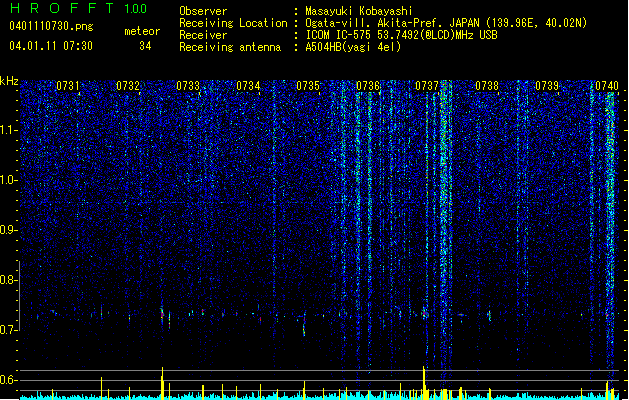
Task: Click the 0732 time marker
Action: tap(128, 86)
